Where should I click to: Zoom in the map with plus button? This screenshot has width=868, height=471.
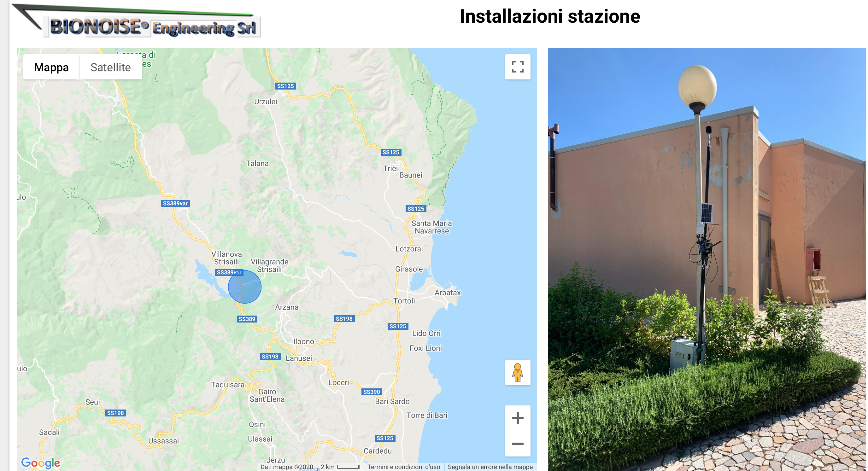click(x=518, y=418)
